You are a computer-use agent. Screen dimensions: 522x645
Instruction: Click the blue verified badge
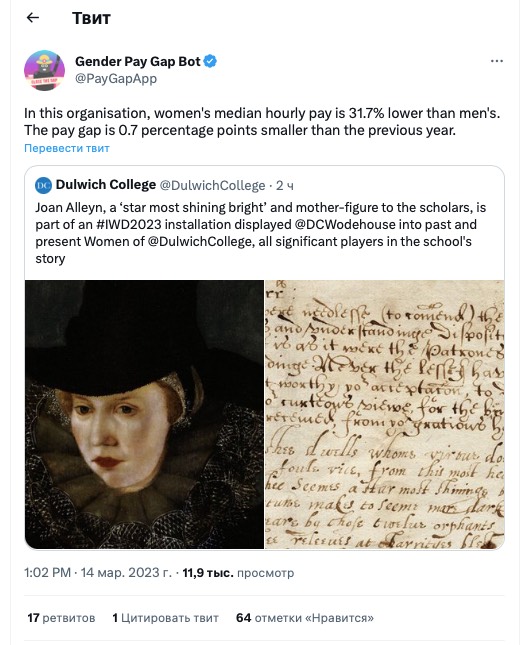[x=210, y=61]
